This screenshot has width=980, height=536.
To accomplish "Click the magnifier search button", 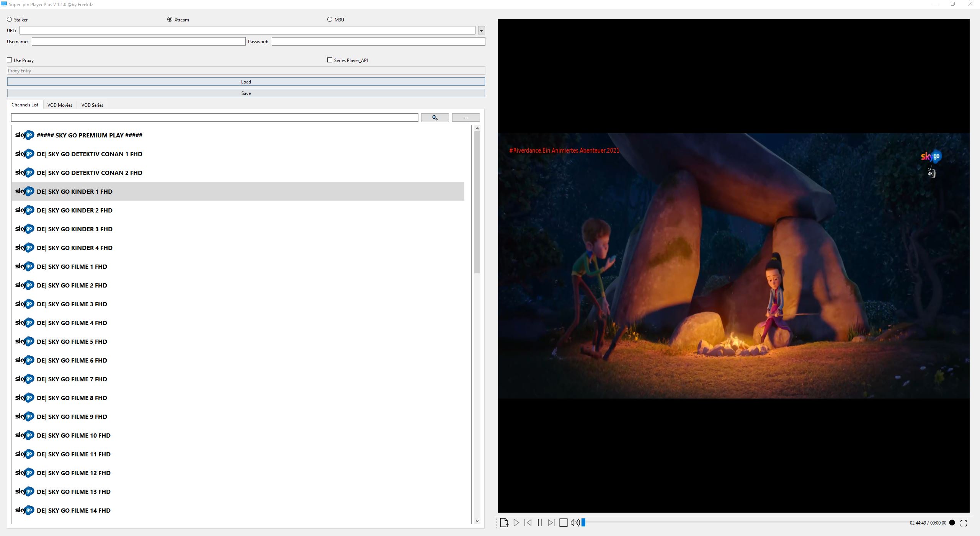I will [x=435, y=118].
